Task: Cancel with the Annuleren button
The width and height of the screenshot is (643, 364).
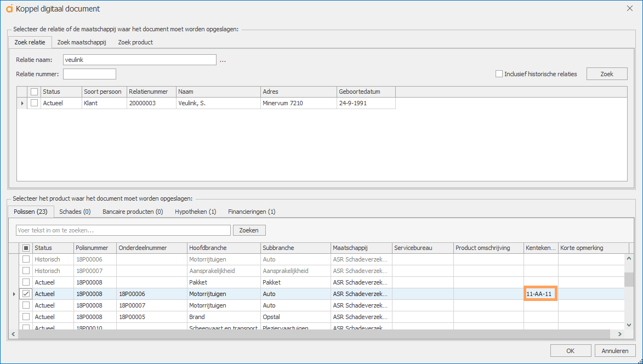Action: [x=615, y=351]
